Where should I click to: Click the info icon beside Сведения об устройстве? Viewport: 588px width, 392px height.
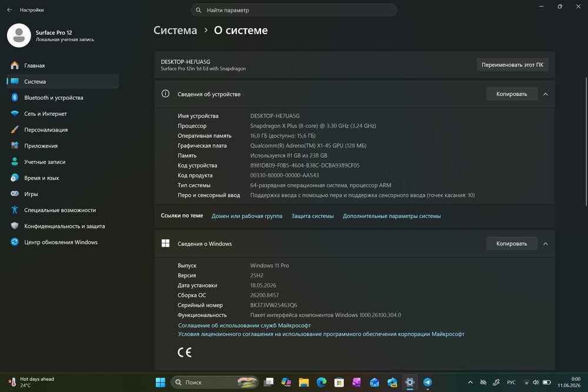click(165, 93)
